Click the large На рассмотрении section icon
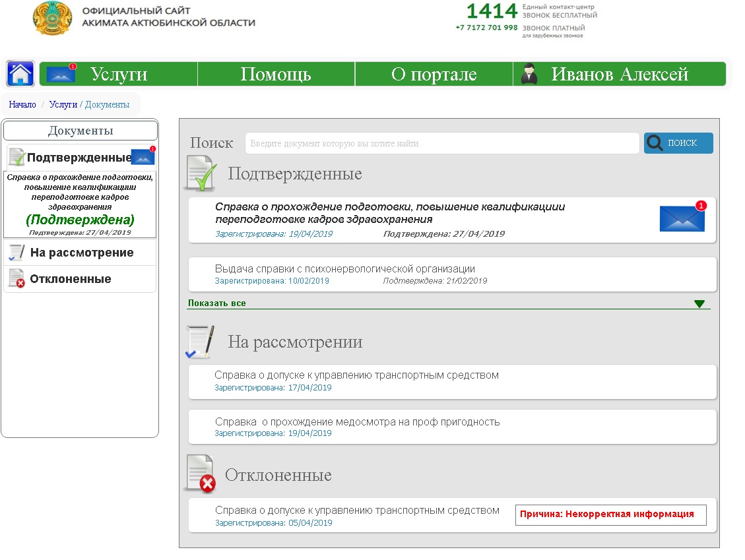Image resolution: width=745 pixels, height=560 pixels. [x=200, y=342]
